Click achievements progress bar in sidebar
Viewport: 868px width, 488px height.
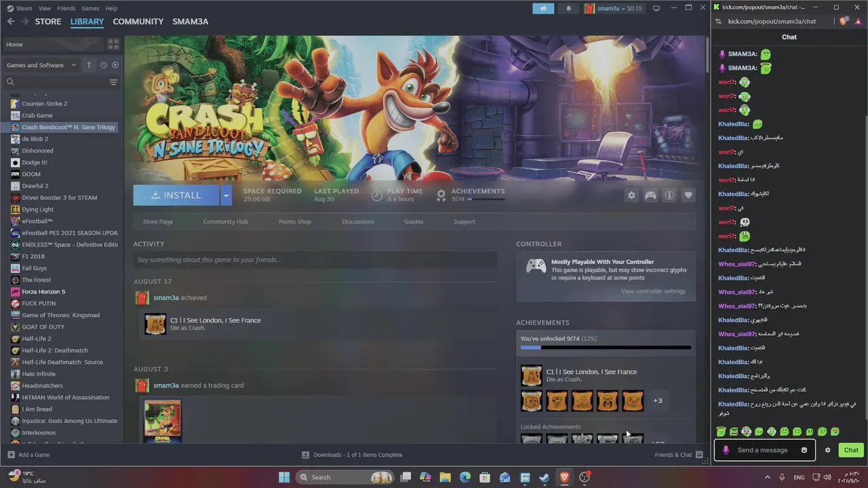(606, 348)
